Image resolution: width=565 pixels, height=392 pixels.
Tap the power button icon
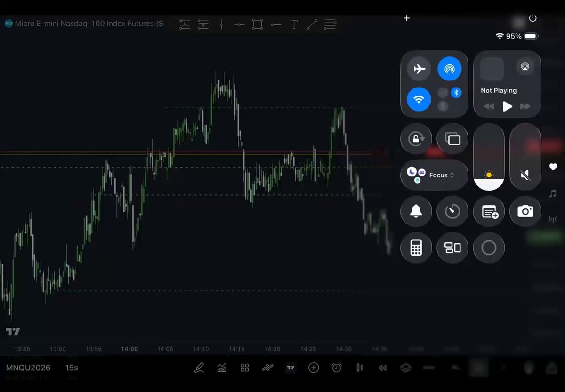pyautogui.click(x=533, y=18)
